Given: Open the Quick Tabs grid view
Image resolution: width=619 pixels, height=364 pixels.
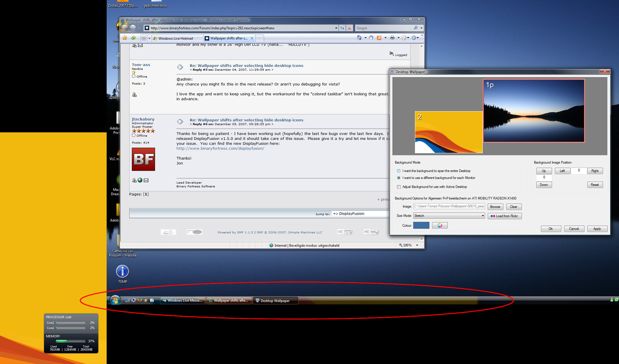Looking at the screenshot, I should 144,38.
